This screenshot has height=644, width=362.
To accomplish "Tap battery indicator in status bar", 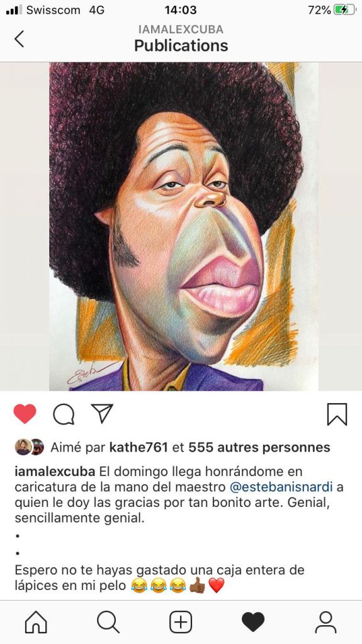I will coord(344,10).
